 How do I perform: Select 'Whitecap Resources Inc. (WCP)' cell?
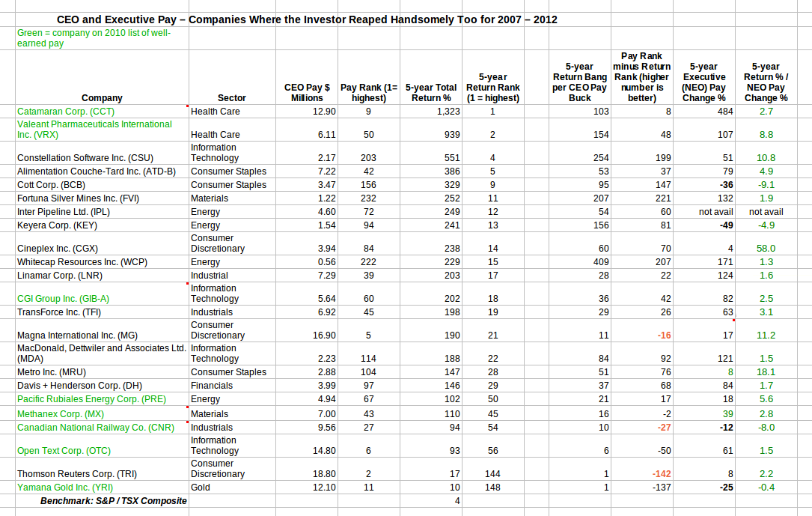pyautogui.click(x=102, y=262)
